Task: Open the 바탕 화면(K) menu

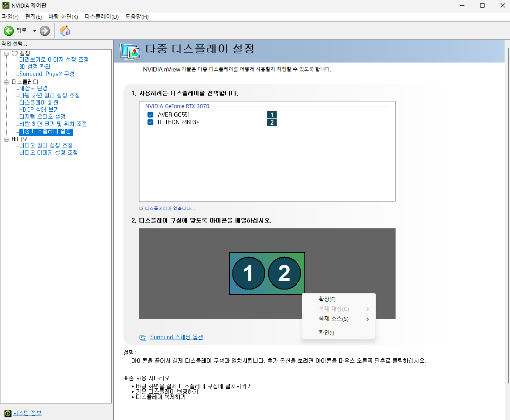Action: [63, 17]
